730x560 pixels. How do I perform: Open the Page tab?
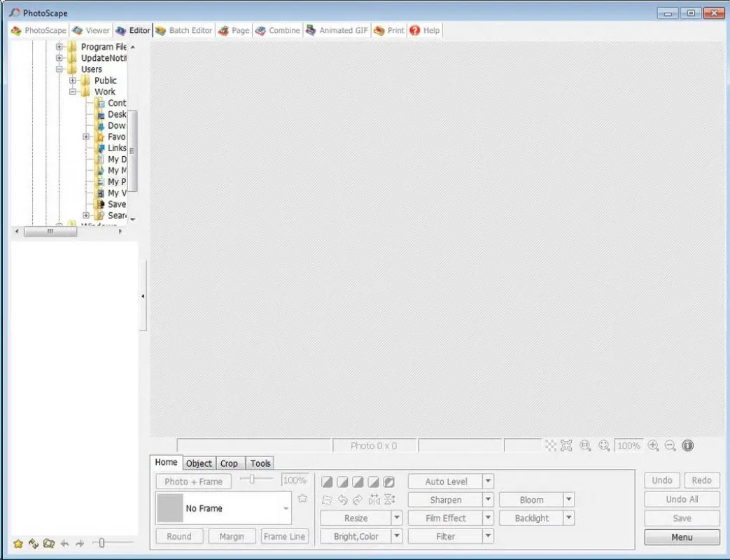click(234, 30)
